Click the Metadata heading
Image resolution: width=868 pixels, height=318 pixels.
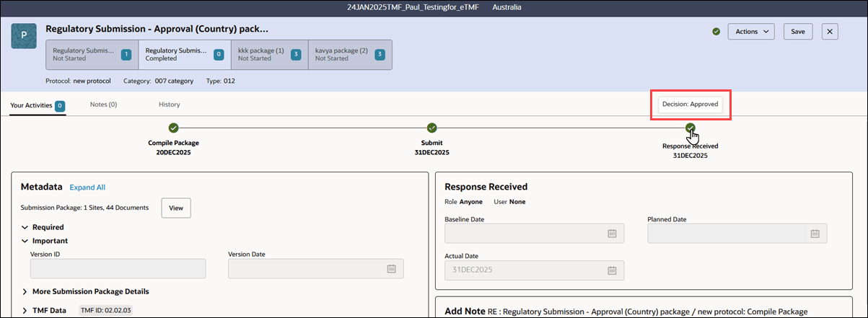tap(43, 187)
